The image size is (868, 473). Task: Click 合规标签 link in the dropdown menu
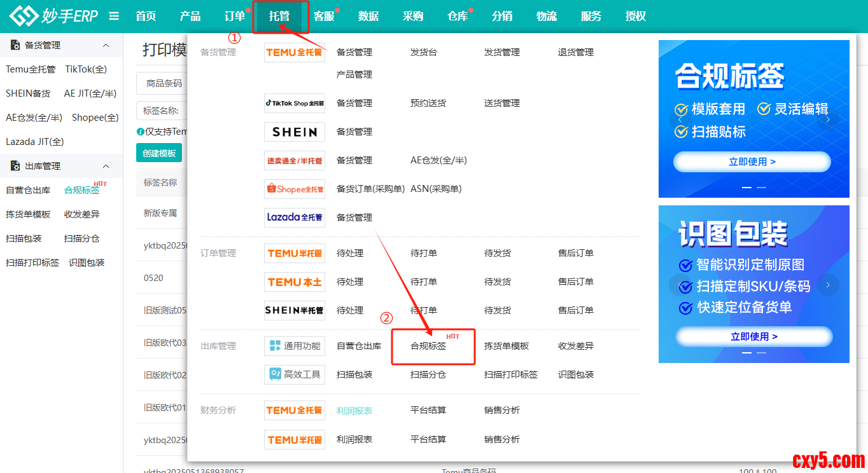coord(428,346)
